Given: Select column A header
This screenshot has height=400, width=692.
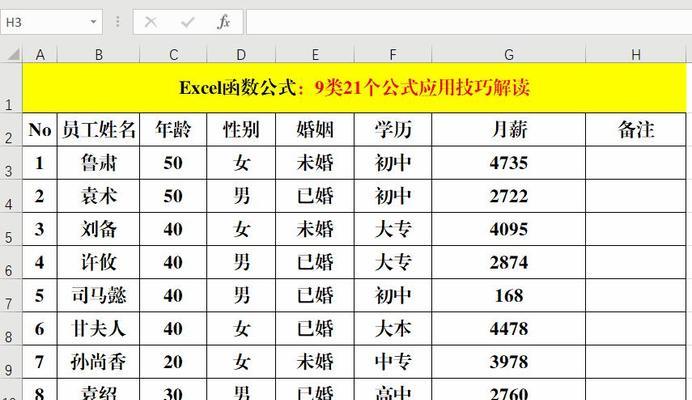Looking at the screenshot, I should [x=40, y=55].
